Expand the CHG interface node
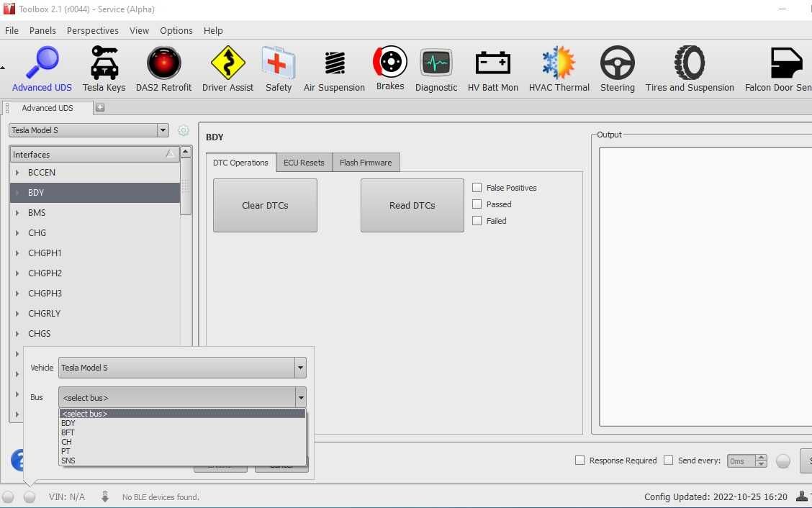Screen dimensions: 812x508 pos(17,233)
